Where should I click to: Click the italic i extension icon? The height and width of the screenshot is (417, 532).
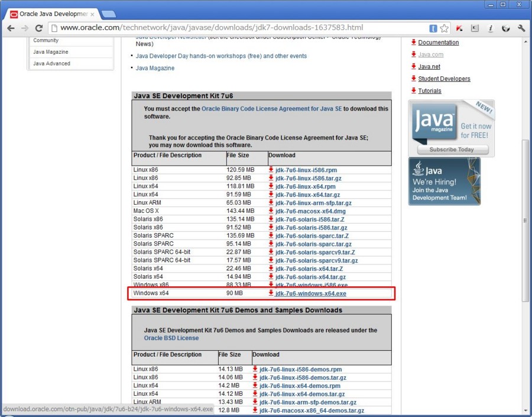(x=490, y=28)
